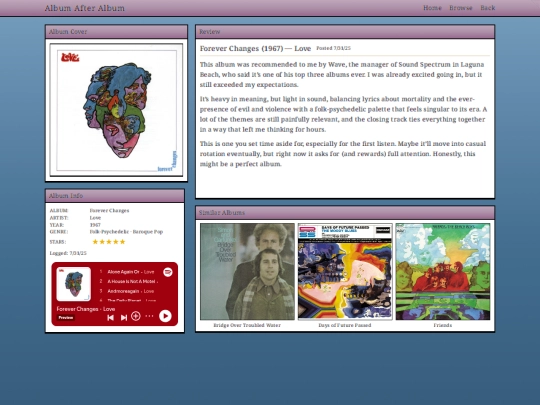
Task: Click the Posted 7/04/25 date
Action: [333, 48]
